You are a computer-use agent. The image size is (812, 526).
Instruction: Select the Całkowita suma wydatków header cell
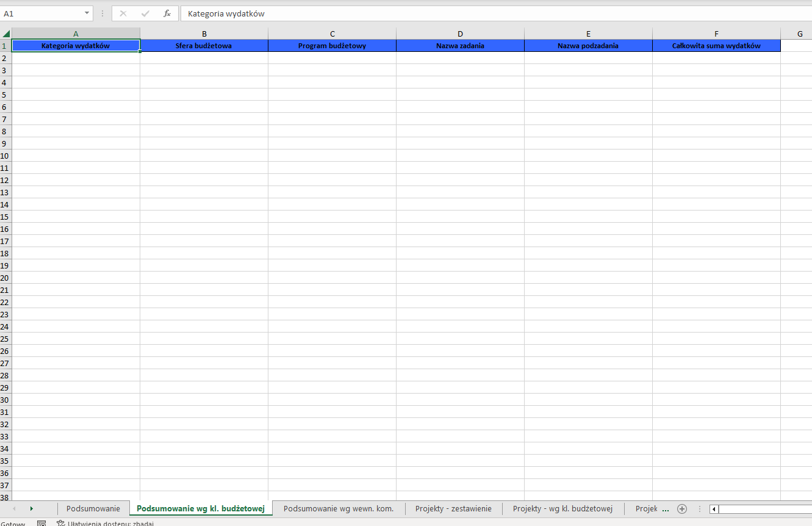pyautogui.click(x=716, y=46)
